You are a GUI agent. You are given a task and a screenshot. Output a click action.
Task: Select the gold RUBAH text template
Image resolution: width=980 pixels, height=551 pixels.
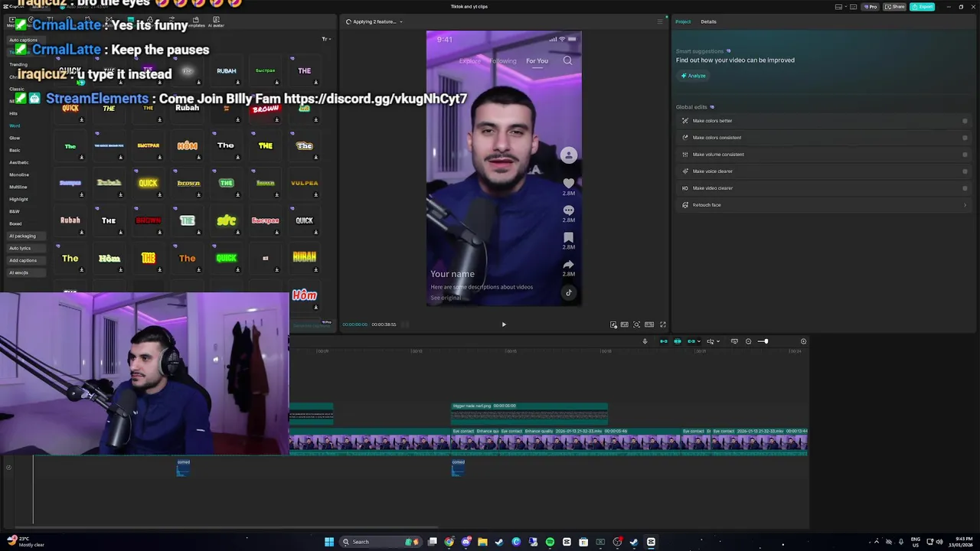pos(304,257)
